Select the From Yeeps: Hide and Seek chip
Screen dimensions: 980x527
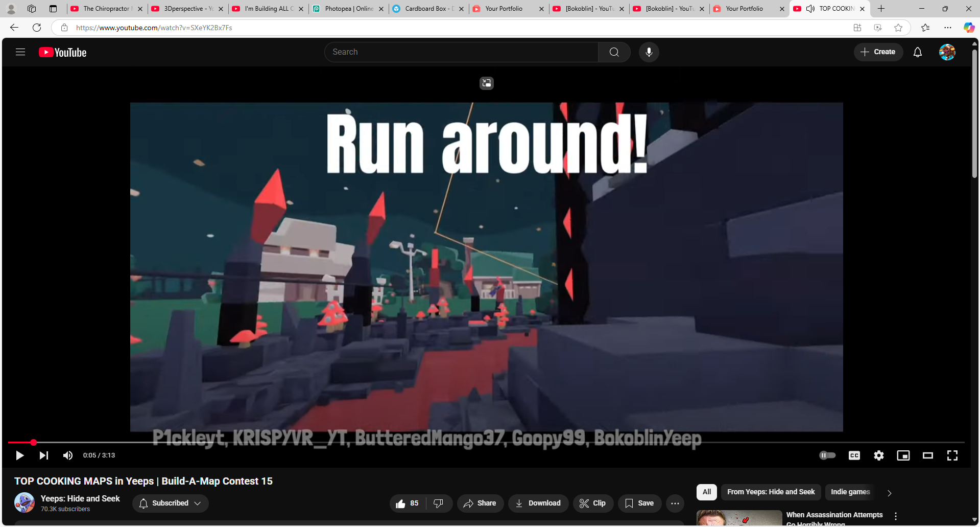click(x=771, y=492)
